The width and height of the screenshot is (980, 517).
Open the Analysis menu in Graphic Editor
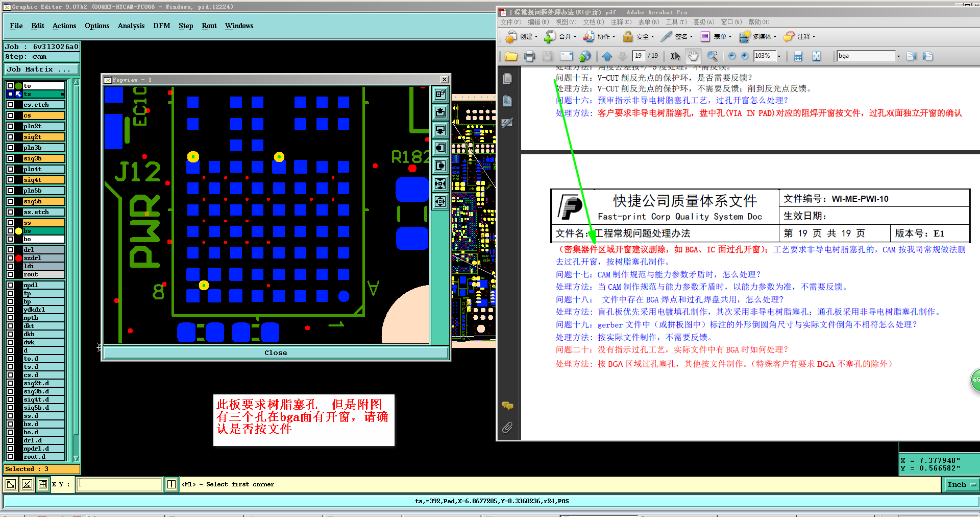[131, 26]
